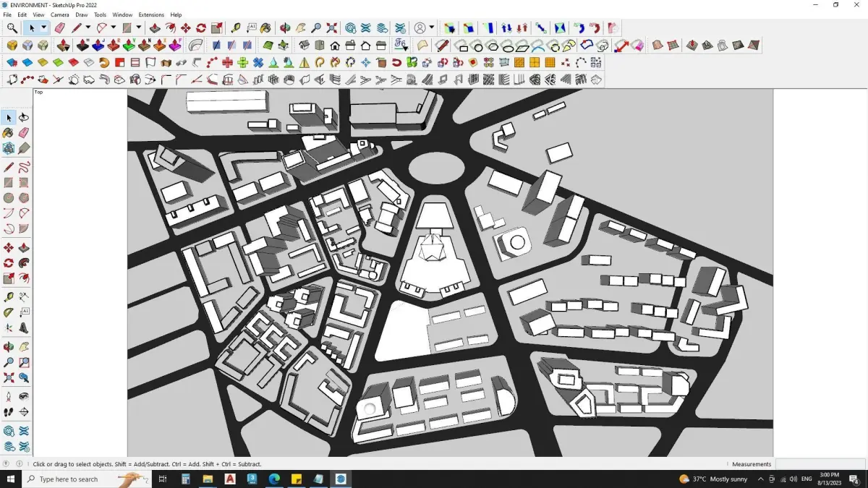Open Microsoft Edge from taskbar
868x488 pixels.
pyautogui.click(x=274, y=479)
